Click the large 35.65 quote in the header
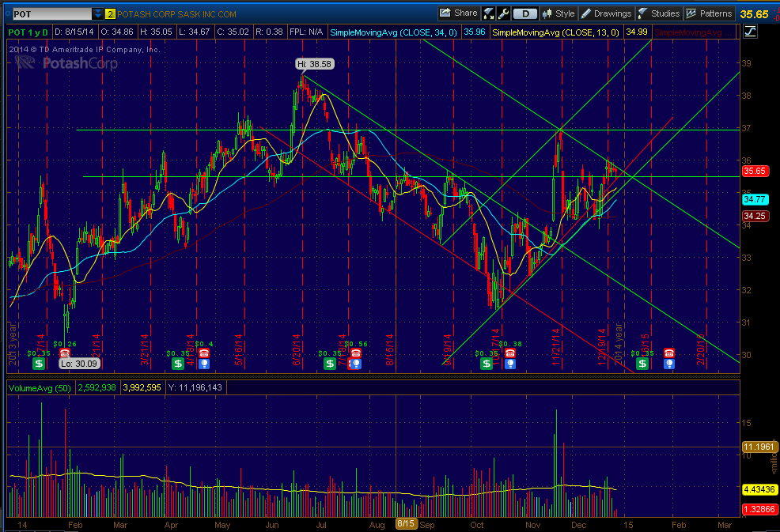Viewport: 780px width, 532px height. pyautogui.click(x=754, y=14)
